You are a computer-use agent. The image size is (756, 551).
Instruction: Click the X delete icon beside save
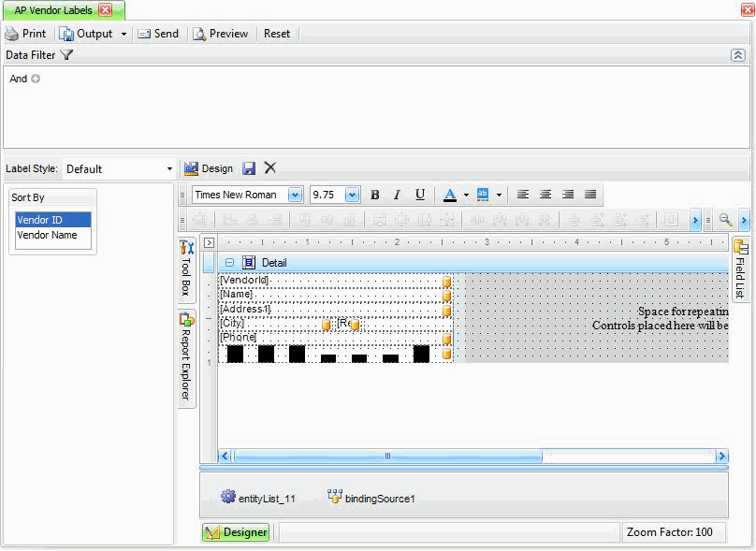coord(270,168)
